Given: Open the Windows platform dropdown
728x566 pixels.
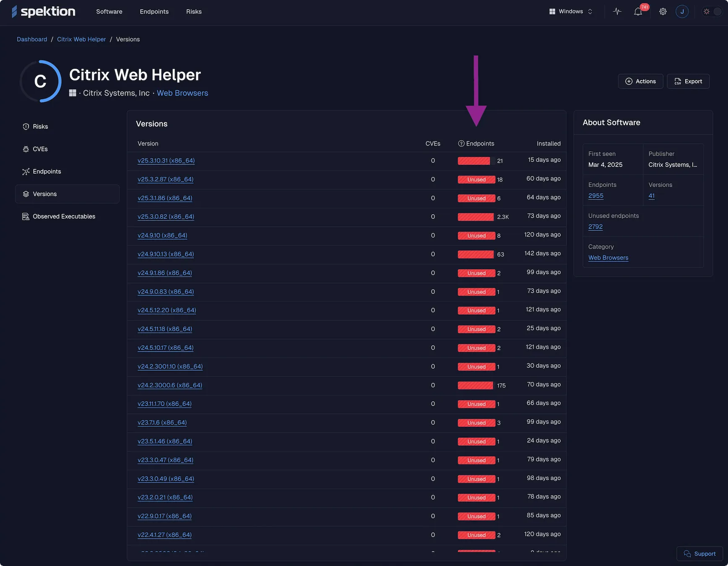Looking at the screenshot, I should pyautogui.click(x=571, y=11).
